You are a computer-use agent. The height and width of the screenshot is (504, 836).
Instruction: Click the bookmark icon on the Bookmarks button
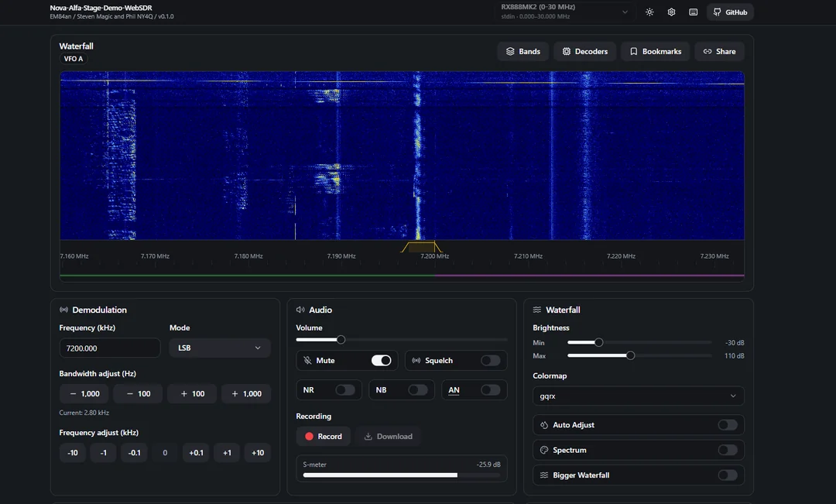click(x=633, y=51)
